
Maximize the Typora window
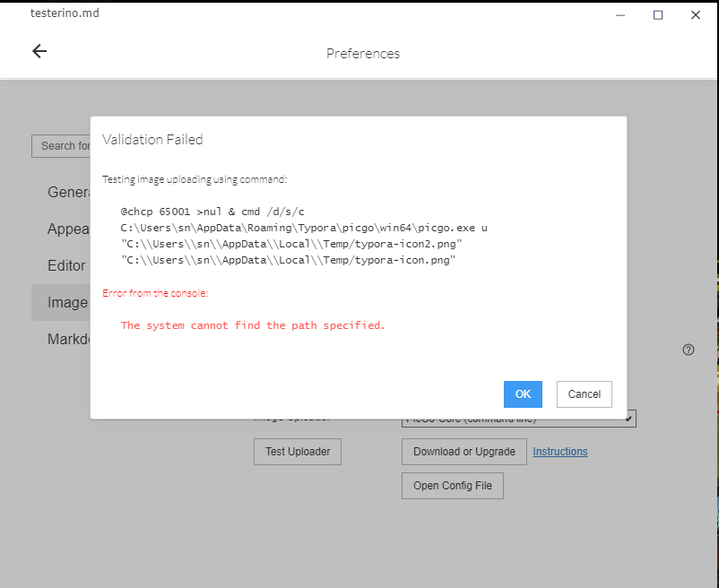pyautogui.click(x=657, y=14)
